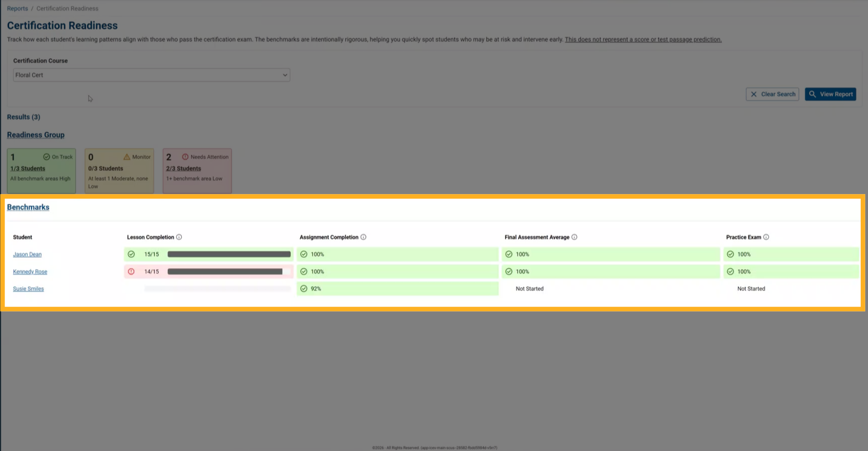Click Jason Dean's 100% Practice Exam value
The width and height of the screenshot is (868, 451).
tap(744, 254)
